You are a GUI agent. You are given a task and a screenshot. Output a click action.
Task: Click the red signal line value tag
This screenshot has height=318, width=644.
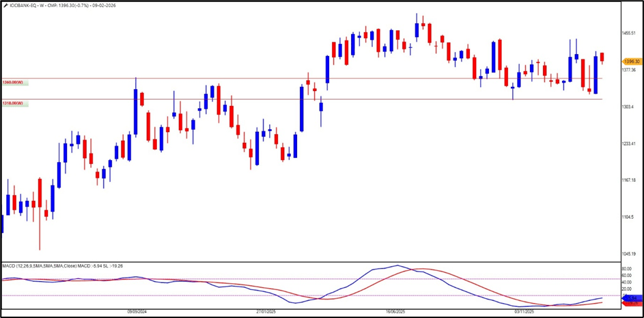tap(631, 304)
